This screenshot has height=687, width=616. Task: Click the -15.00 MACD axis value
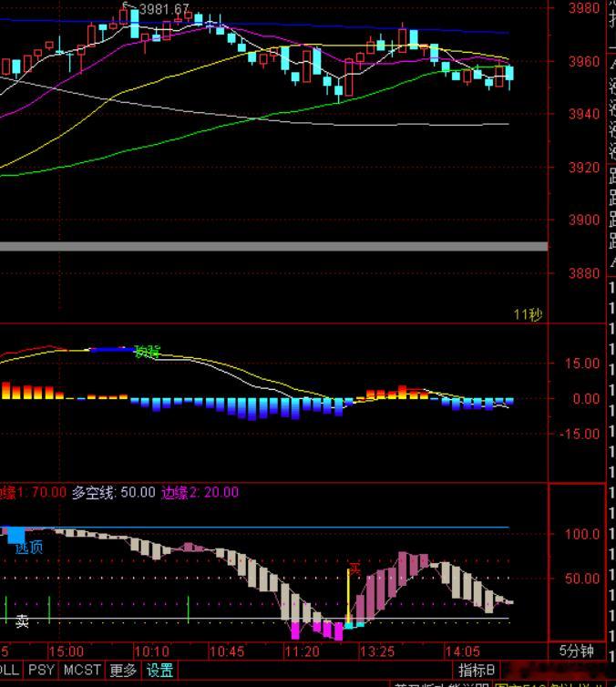(580, 435)
